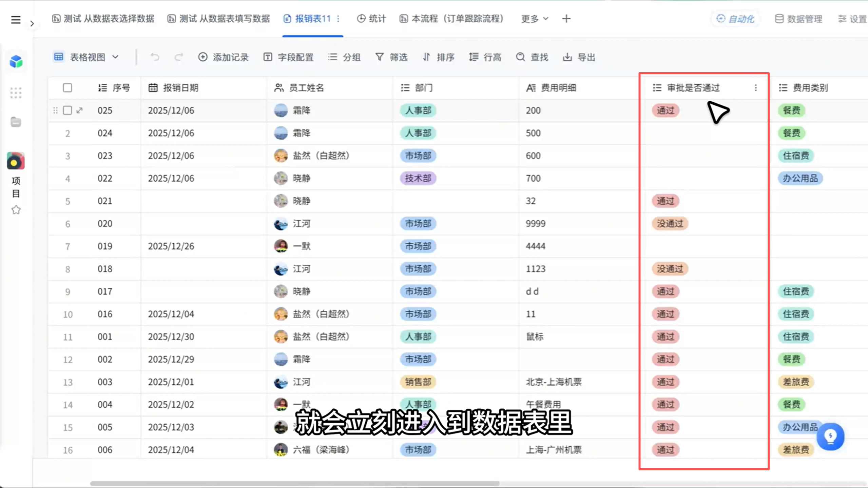868x488 pixels.
Task: Open the 项目 app icon in sidebar
Action: (x=16, y=161)
